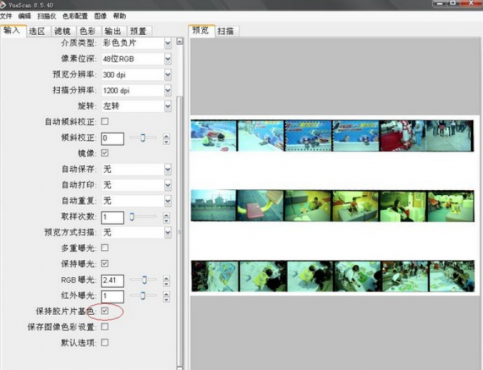This screenshot has width=483, height=370.
Task: Toggle the 镜像 checkbox
Action: (105, 153)
